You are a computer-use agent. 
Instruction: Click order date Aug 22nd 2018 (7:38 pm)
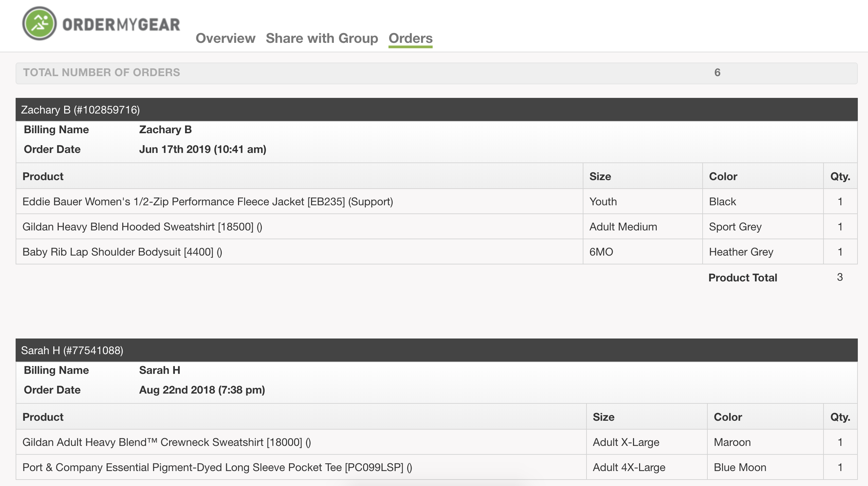202,390
